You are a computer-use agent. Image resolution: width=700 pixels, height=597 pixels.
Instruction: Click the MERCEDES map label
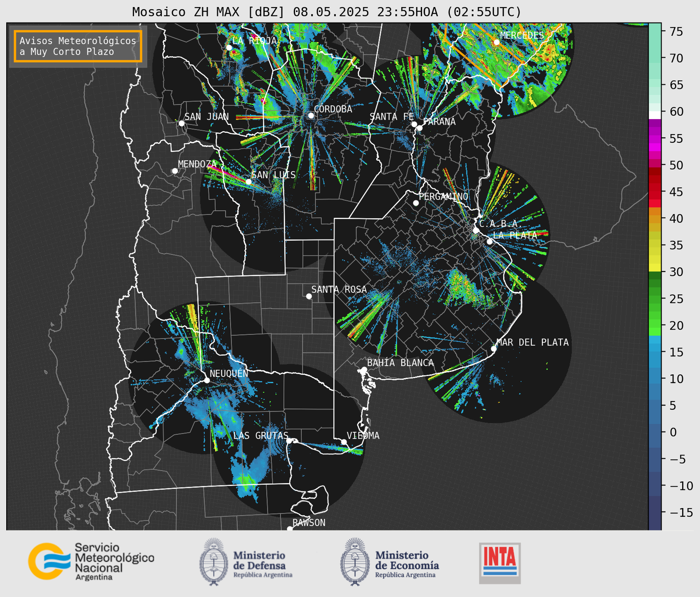pyautogui.click(x=522, y=35)
